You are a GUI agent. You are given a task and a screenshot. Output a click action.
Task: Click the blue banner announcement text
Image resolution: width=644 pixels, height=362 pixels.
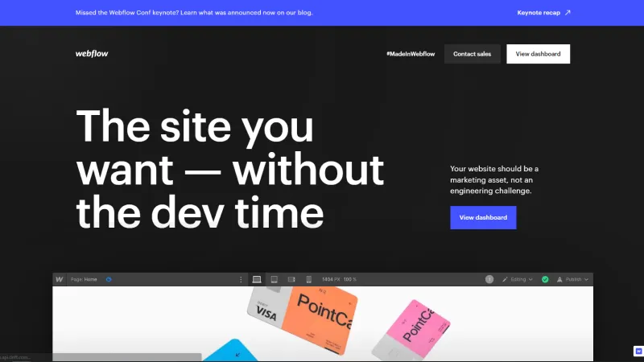click(194, 13)
